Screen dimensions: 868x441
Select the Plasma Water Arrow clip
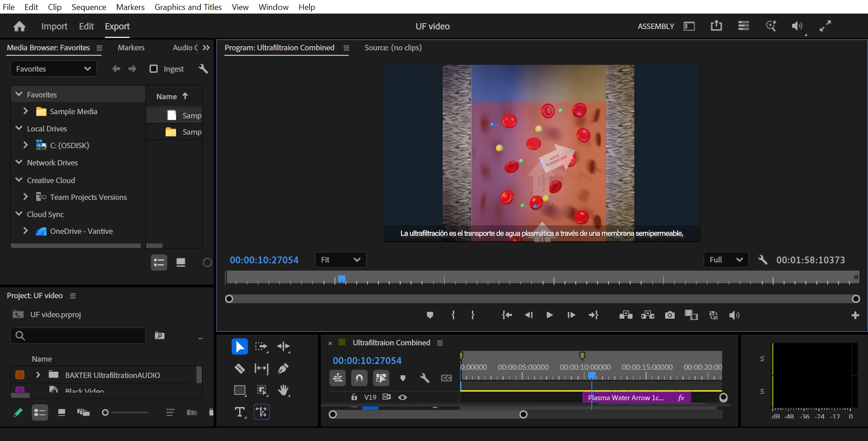[637, 397]
